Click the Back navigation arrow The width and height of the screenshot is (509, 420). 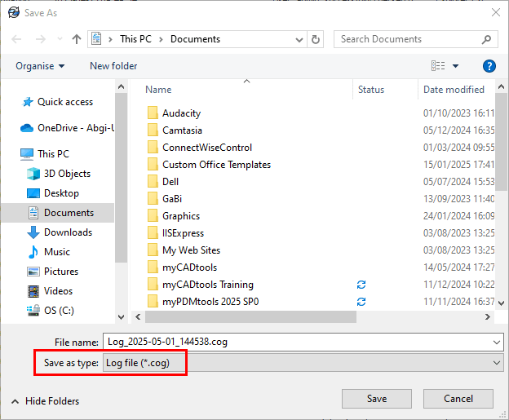point(16,39)
